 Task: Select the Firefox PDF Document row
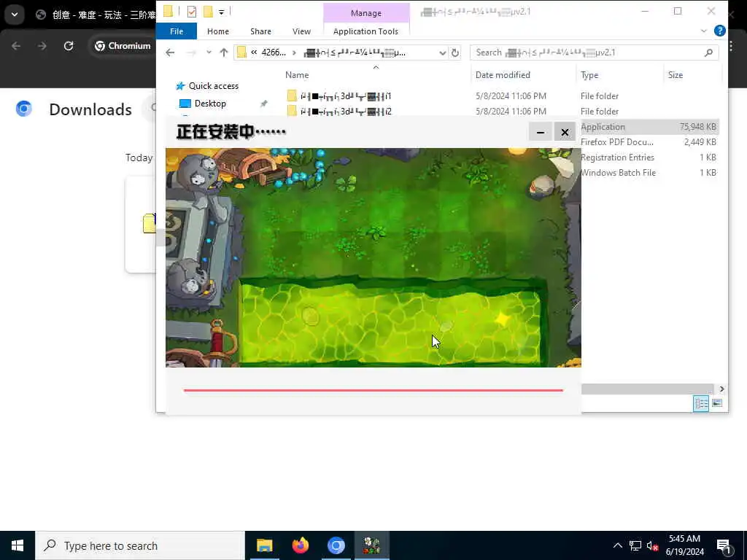pos(649,142)
